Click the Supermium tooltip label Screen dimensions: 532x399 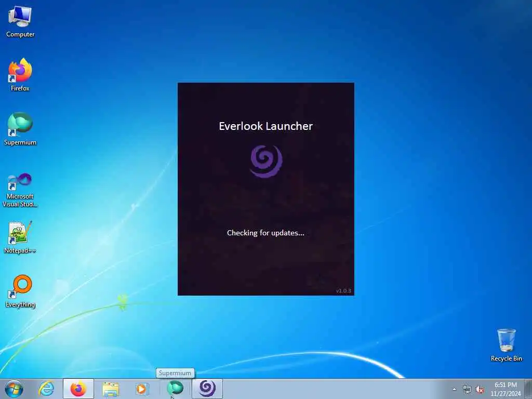(x=175, y=373)
